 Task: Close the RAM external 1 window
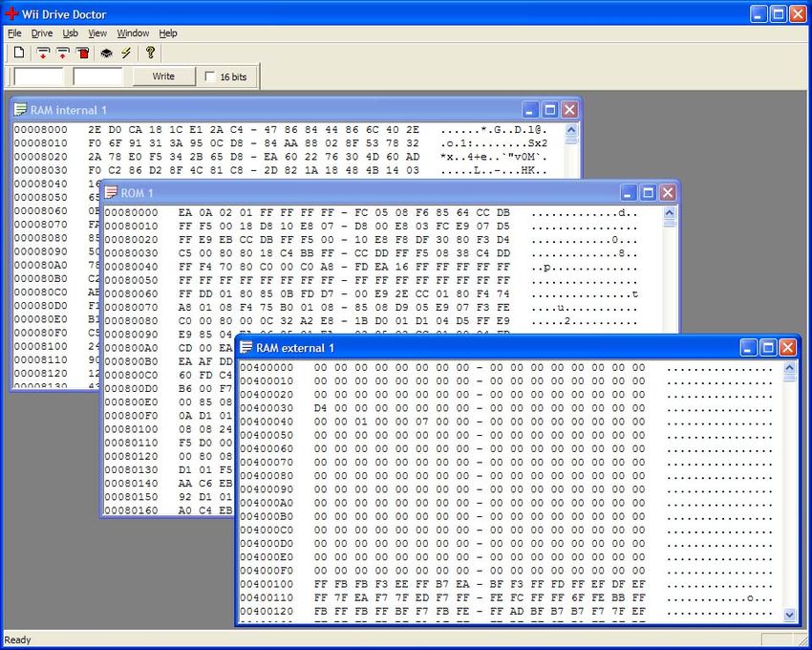pyautogui.click(x=788, y=347)
